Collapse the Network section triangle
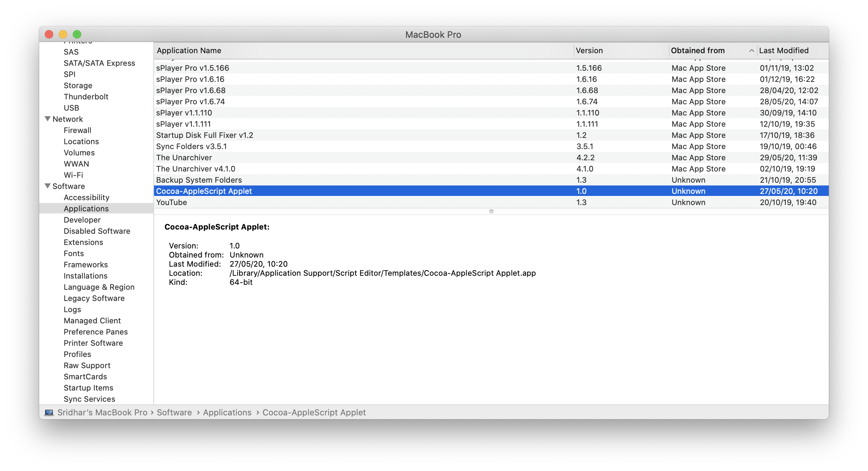This screenshot has width=868, height=471. point(48,119)
